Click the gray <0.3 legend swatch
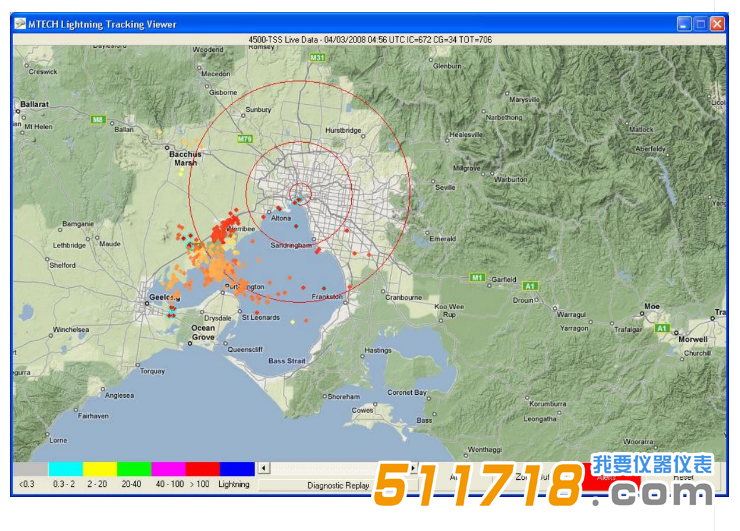This screenshot has height=531, width=740. [x=31, y=468]
